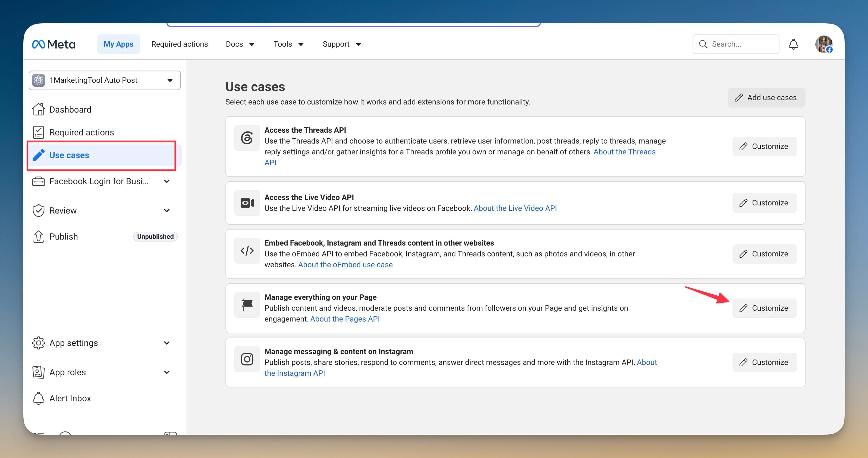Viewport: 868px width, 458px height.
Task: Click the Unpublished status badge
Action: [x=155, y=237]
